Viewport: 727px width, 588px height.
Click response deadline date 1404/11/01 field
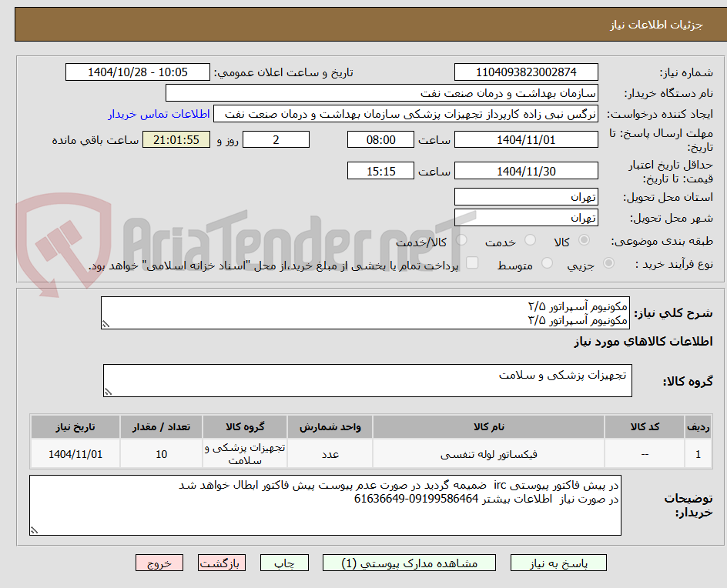(x=526, y=139)
